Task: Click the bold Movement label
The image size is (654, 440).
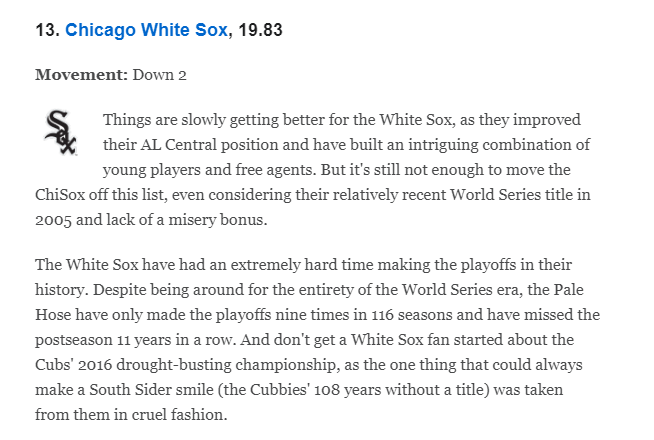Action: tap(80, 75)
